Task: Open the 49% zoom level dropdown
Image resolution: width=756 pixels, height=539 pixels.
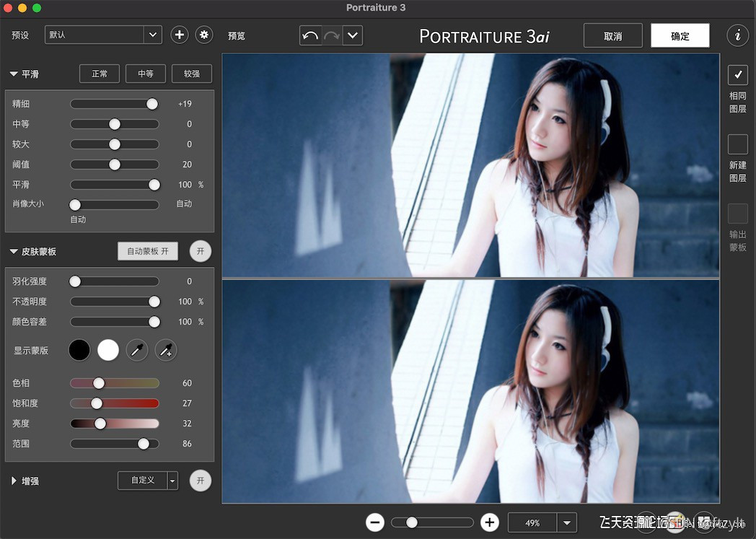Action: click(567, 522)
